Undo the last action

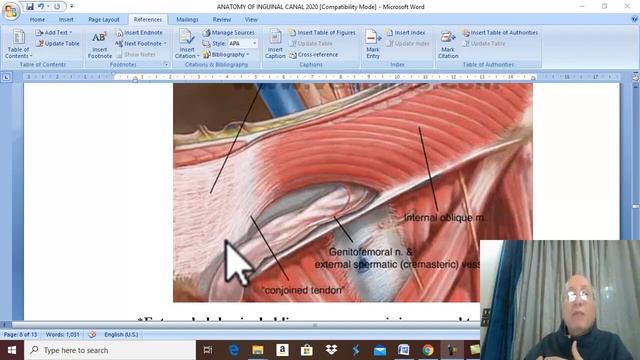41,7
